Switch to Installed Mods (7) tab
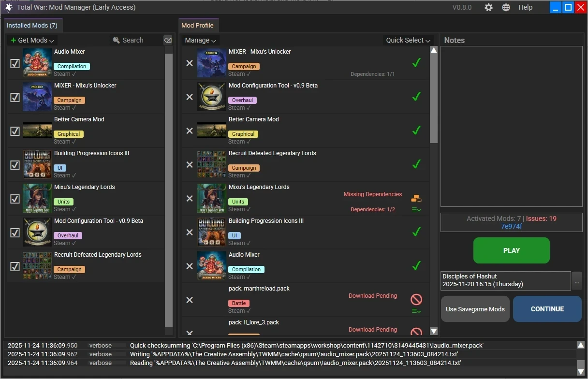 (32, 25)
